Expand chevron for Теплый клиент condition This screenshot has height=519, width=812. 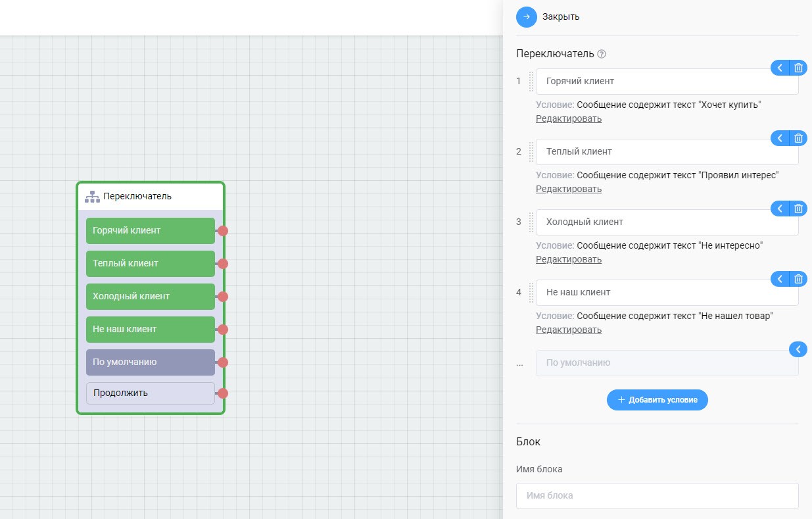tap(780, 138)
